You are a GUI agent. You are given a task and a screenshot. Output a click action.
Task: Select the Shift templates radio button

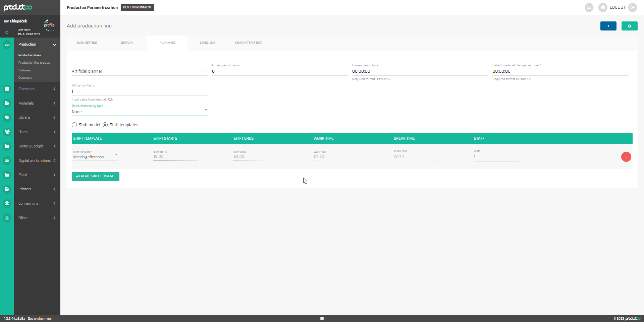point(105,125)
